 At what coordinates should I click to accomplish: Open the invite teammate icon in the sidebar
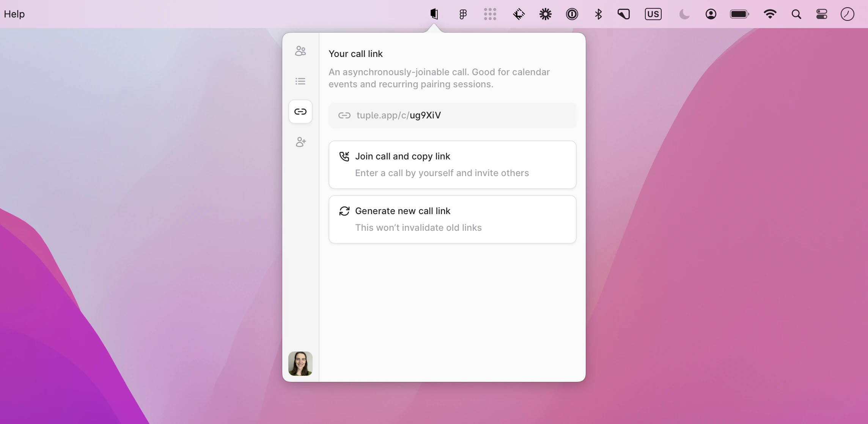(300, 142)
